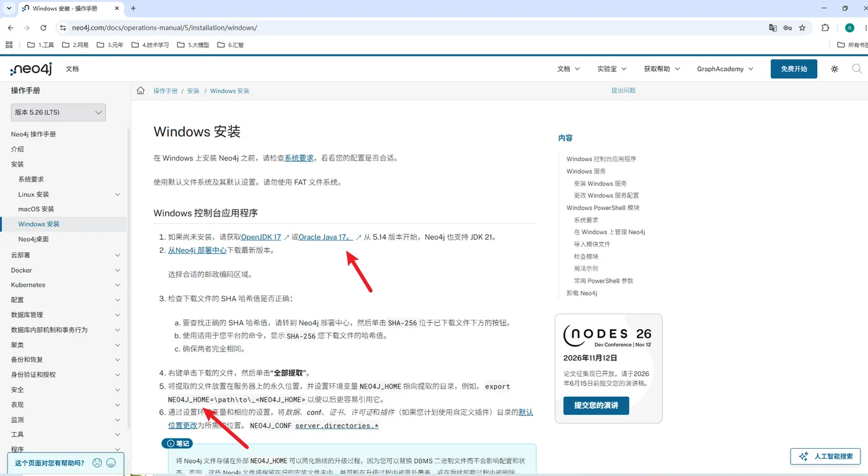The image size is (868, 476).
Task: Click the 提交您的演讲 button
Action: (596, 405)
